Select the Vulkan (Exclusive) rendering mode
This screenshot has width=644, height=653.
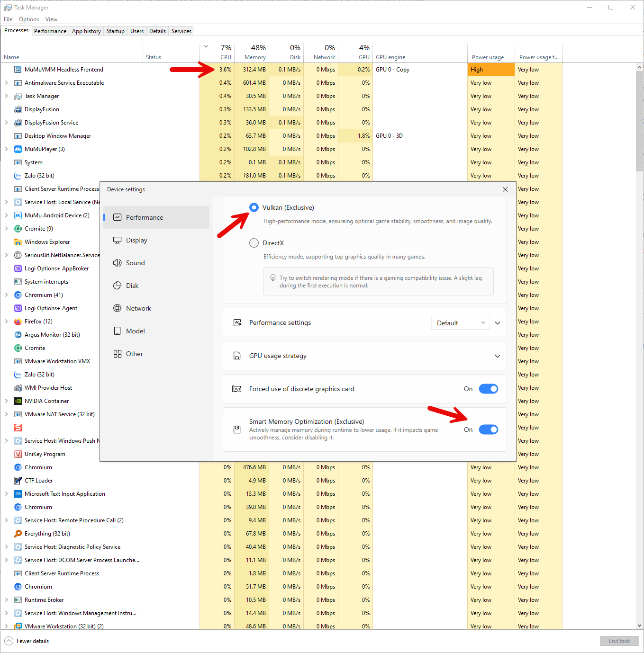click(254, 207)
